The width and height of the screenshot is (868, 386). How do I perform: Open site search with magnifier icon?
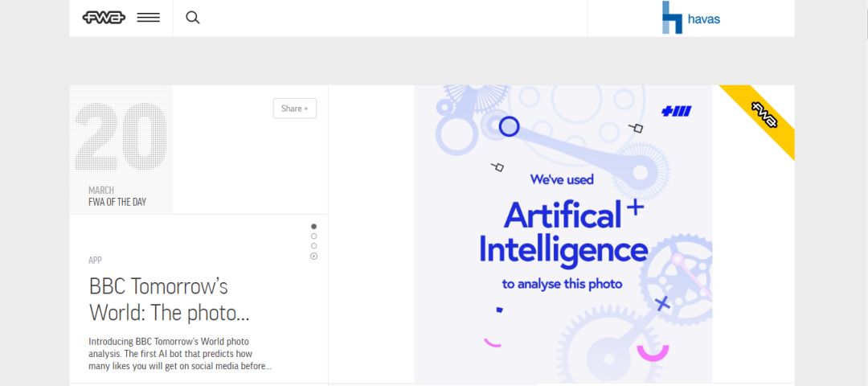pos(193,17)
